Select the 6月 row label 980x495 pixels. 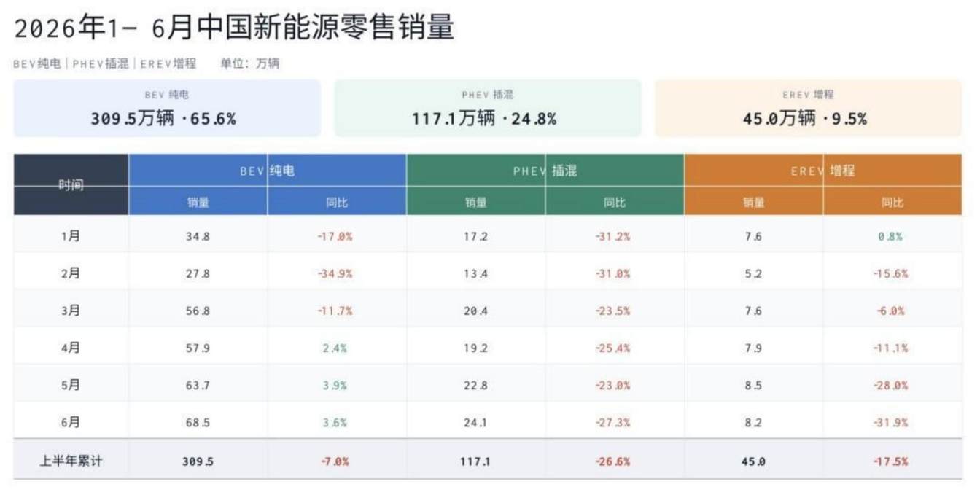click(x=71, y=422)
